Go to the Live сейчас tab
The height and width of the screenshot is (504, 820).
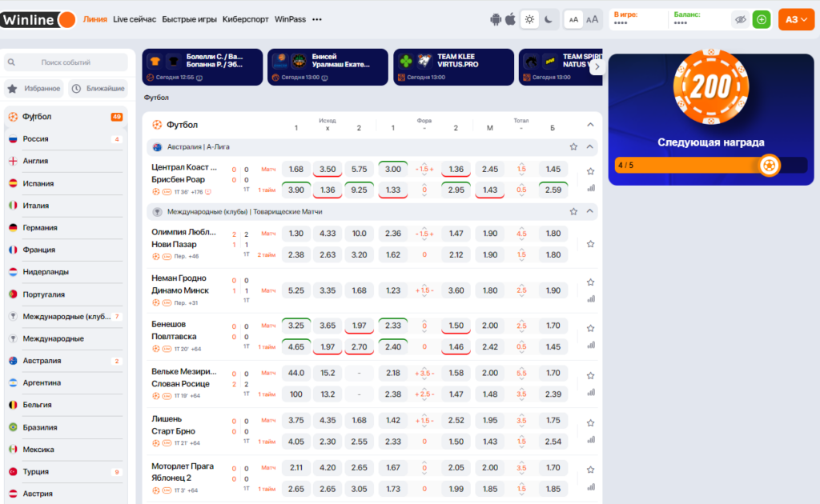(135, 19)
